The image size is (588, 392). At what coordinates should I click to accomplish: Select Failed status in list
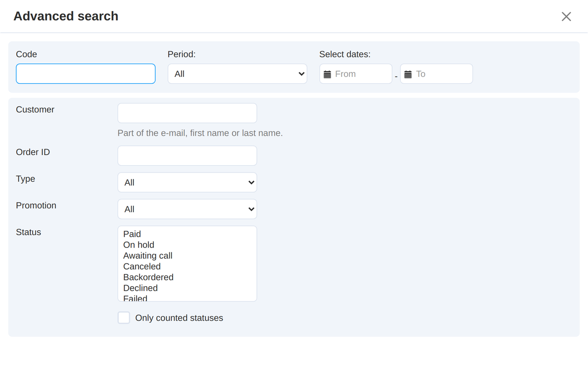click(187, 297)
